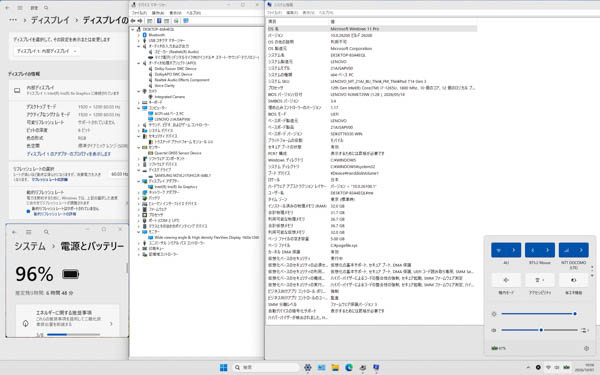Click the audio output selector beside volume slider
The image size is (600, 375).
tap(584, 330)
